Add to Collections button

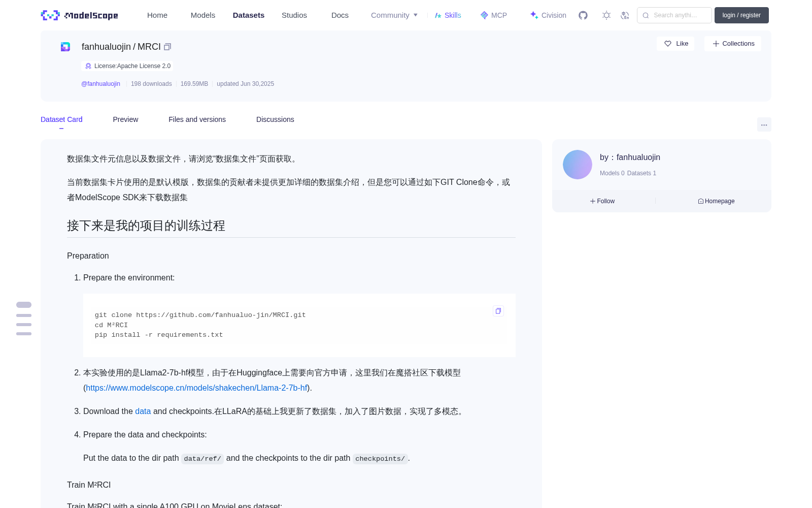[x=733, y=44]
